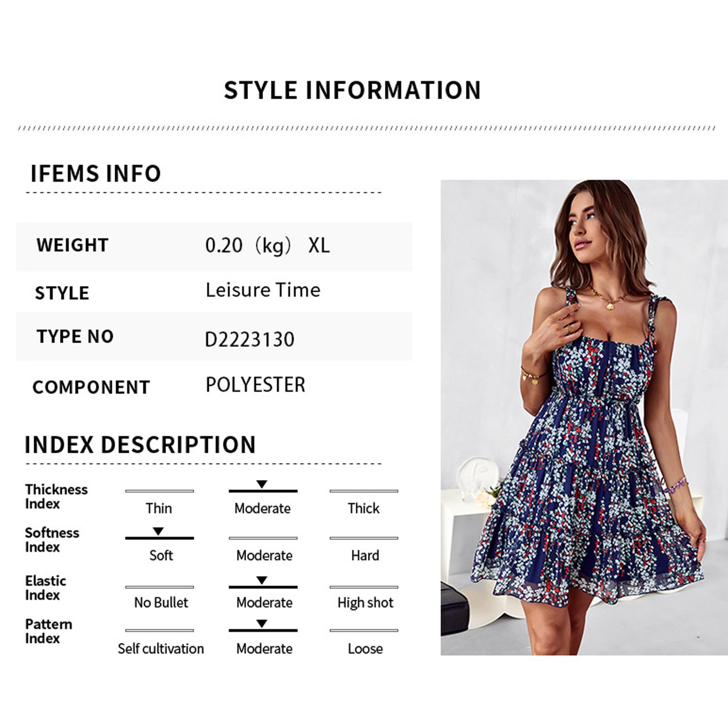Select the Self cultivation pattern option
The width and height of the screenshot is (728, 728).
click(x=161, y=648)
